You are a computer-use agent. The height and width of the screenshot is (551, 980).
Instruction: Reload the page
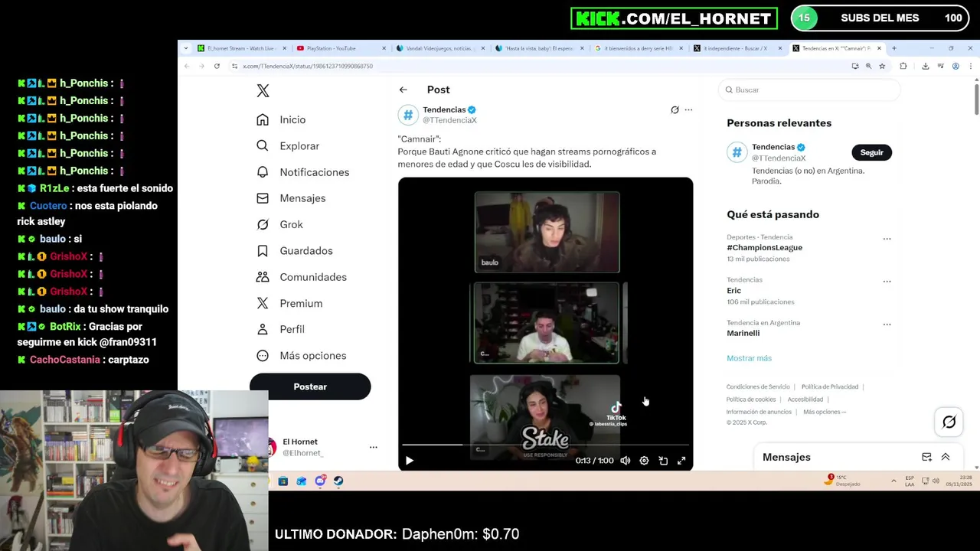pos(217,66)
